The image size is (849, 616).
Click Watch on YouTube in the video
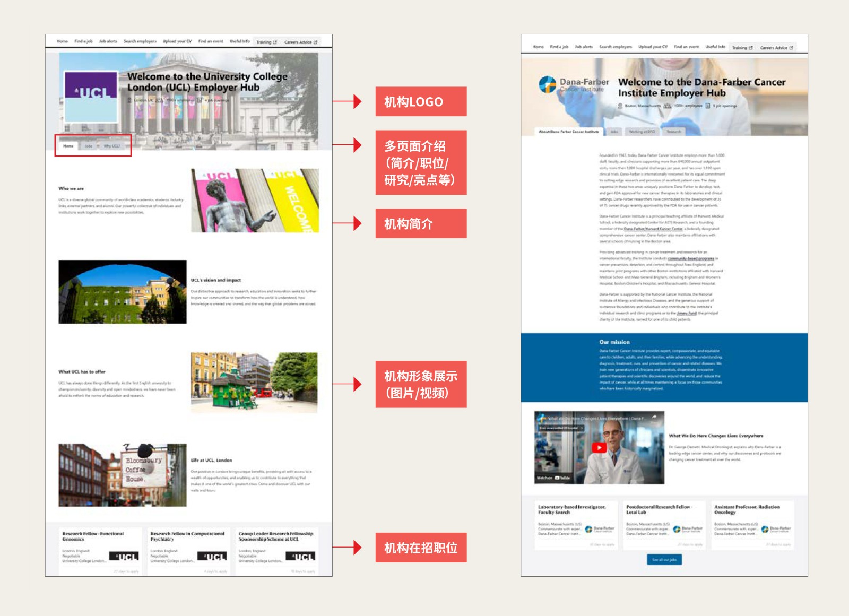pyautogui.click(x=553, y=478)
